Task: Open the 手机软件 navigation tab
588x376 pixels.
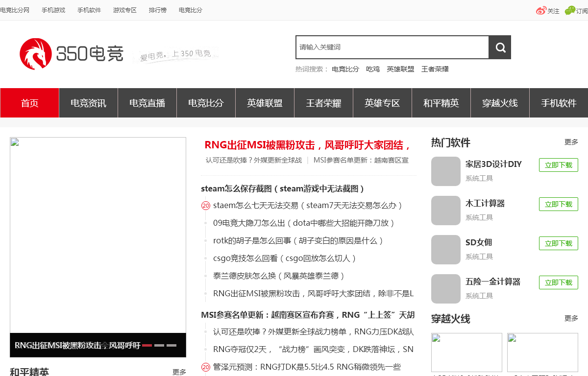Action: click(x=559, y=103)
